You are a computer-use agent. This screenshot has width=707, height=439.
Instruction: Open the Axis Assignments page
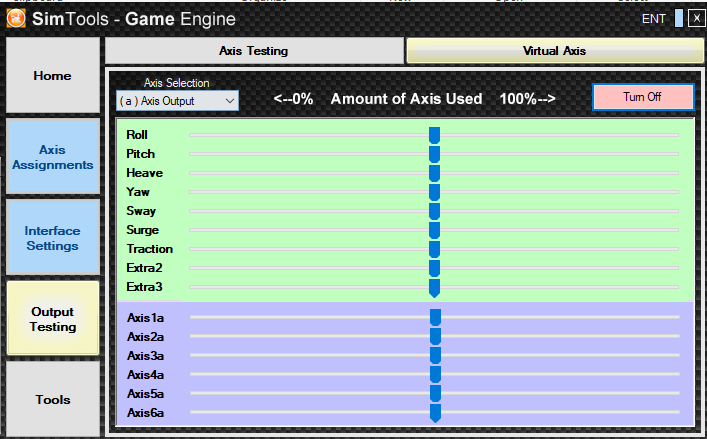click(53, 157)
